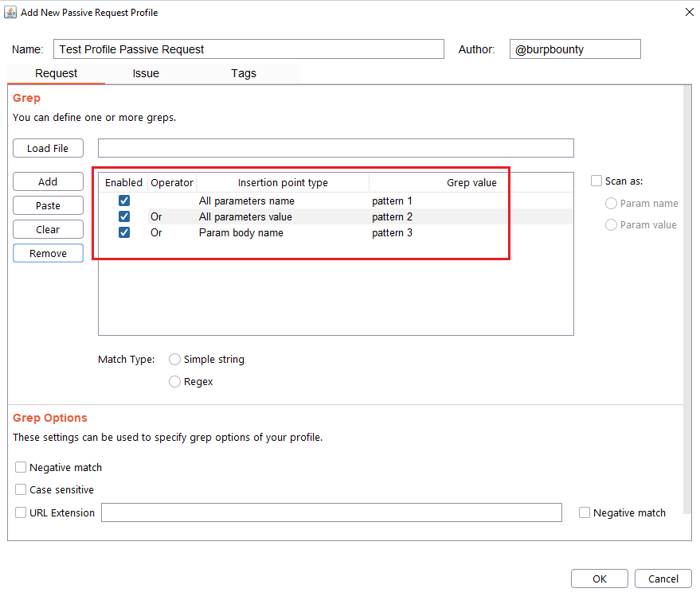Click the Paste button
The width and height of the screenshot is (700, 596).
point(48,205)
